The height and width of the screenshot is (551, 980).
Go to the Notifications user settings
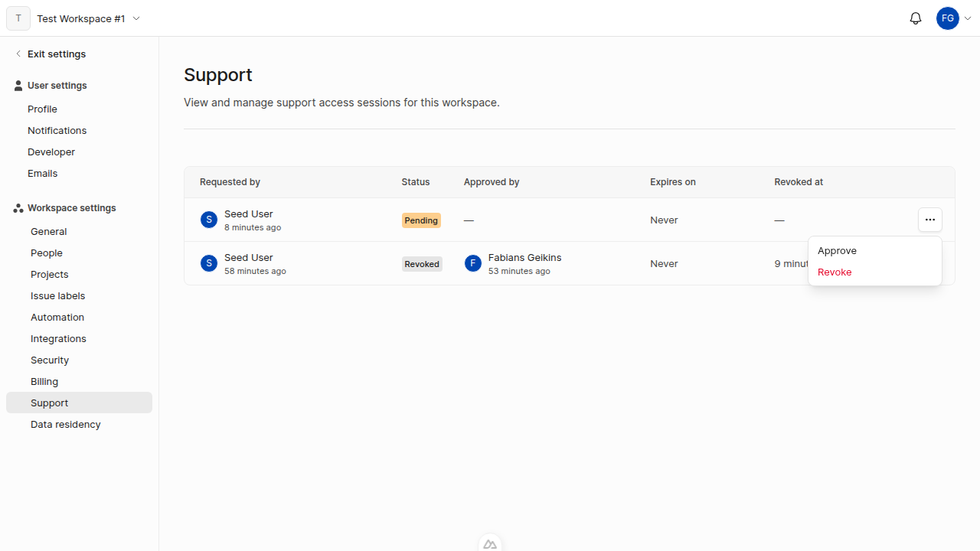point(57,130)
